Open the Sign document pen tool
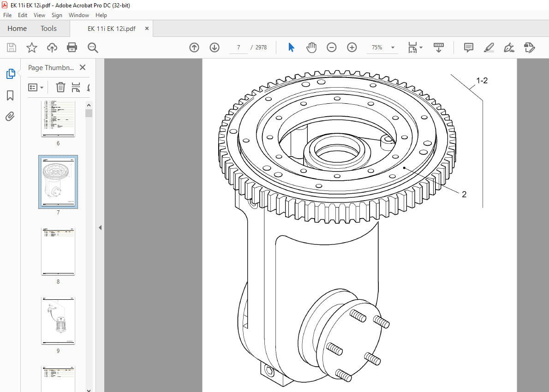Viewport: 549px width, 392px height. pos(509,47)
